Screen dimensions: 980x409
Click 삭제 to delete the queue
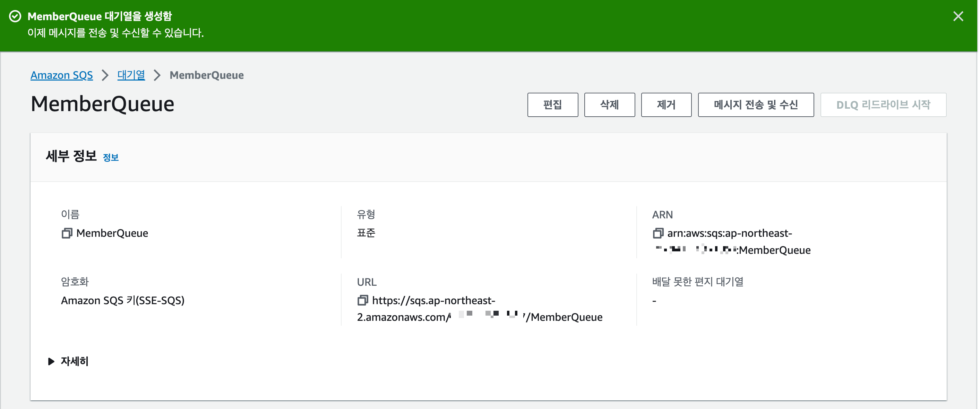point(609,105)
